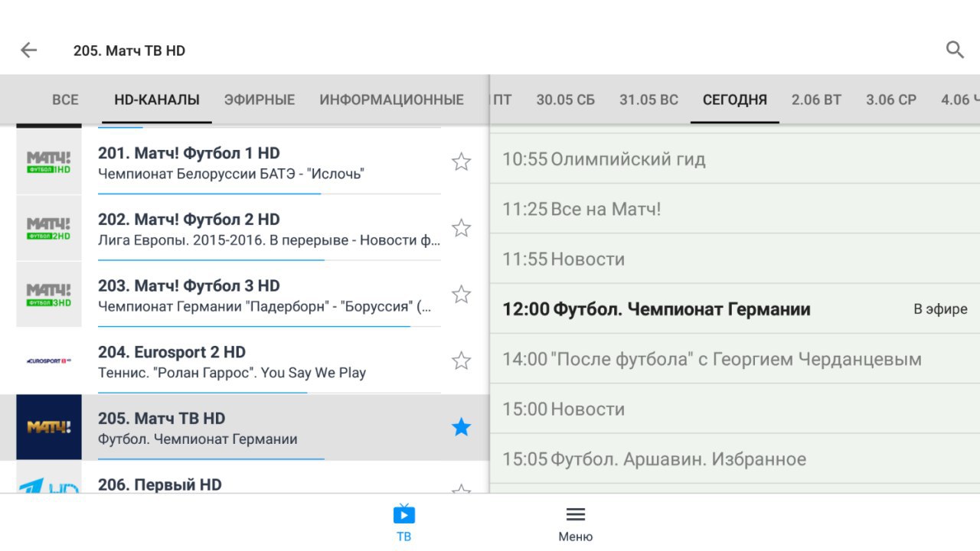
Task: Switch to the ИНФОРМАЦИОННЫЕ tab
Action: point(392,99)
